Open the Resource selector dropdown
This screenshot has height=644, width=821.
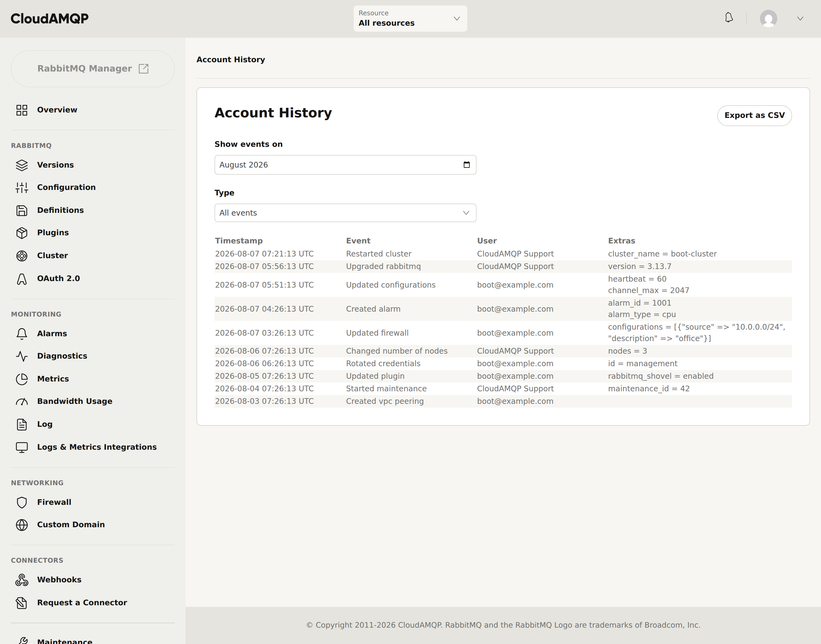pos(410,19)
